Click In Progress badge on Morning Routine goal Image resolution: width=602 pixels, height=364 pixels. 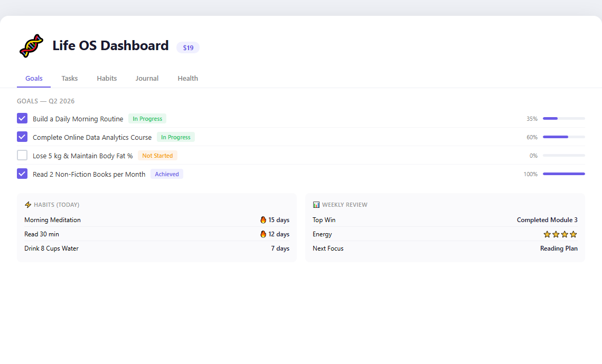click(x=147, y=119)
